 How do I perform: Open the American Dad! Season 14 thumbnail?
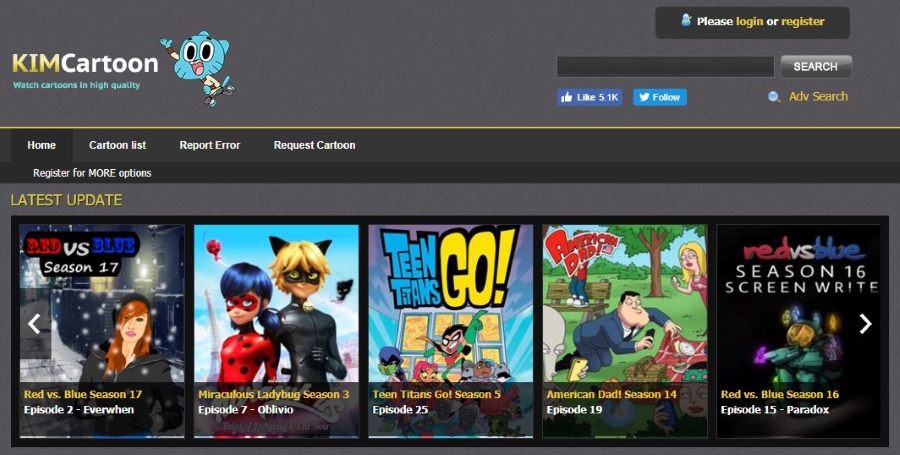(625, 331)
